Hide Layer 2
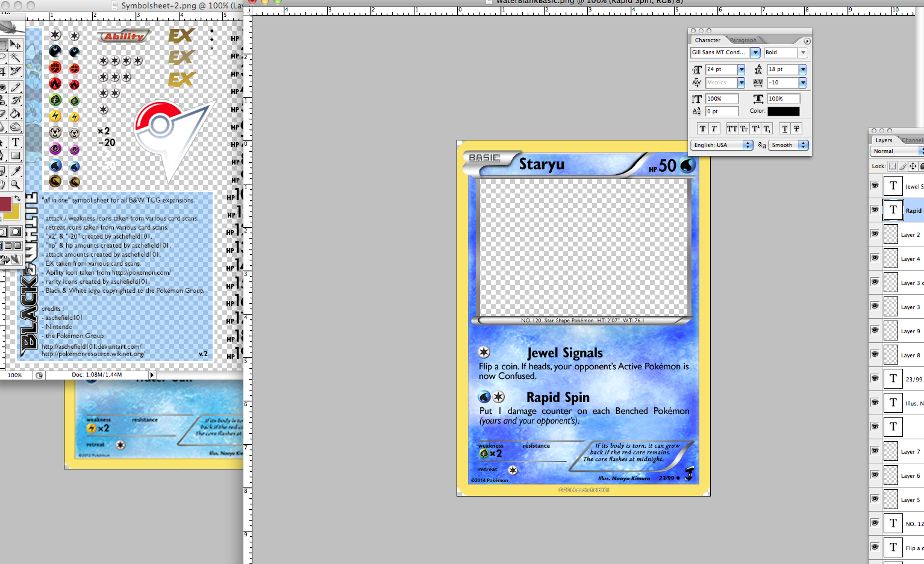This screenshot has width=924, height=564. pyautogui.click(x=875, y=234)
